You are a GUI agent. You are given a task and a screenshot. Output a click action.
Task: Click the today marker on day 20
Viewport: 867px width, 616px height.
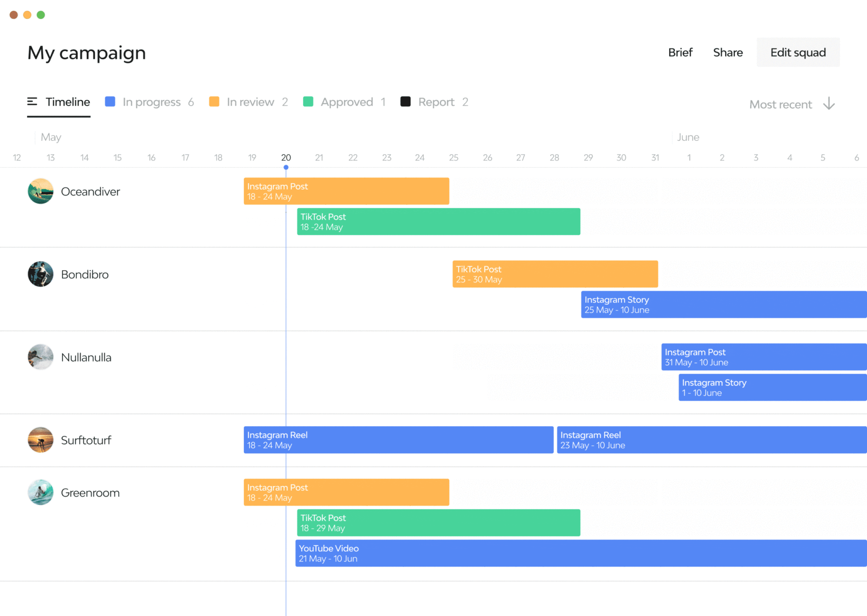(286, 168)
